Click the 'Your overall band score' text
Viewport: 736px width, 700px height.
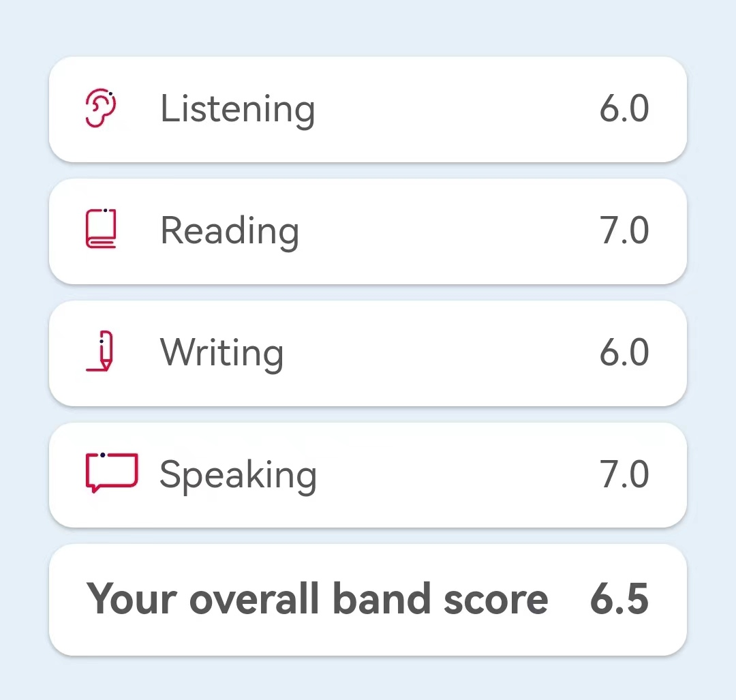pyautogui.click(x=318, y=598)
